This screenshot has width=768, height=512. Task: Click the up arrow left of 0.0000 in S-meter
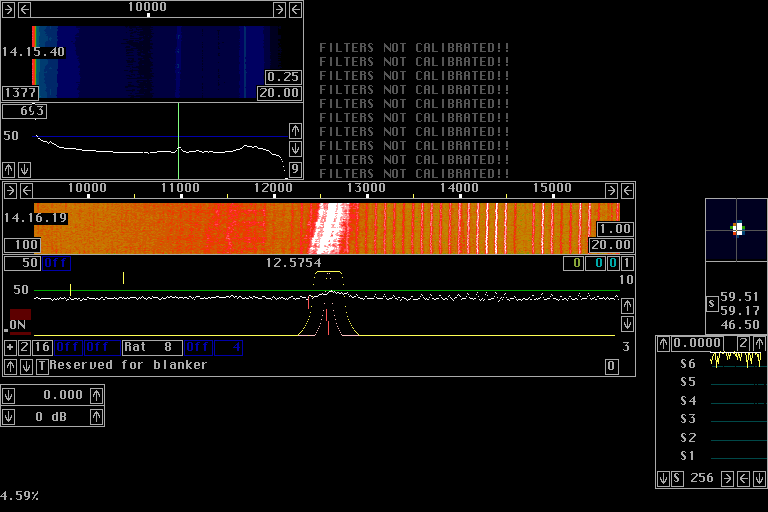pyautogui.click(x=663, y=343)
